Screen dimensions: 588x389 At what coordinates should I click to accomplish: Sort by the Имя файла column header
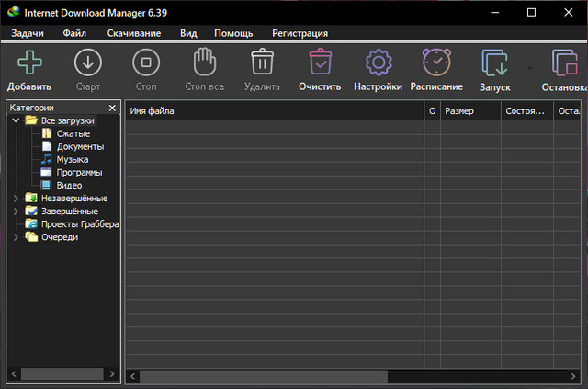pos(274,111)
